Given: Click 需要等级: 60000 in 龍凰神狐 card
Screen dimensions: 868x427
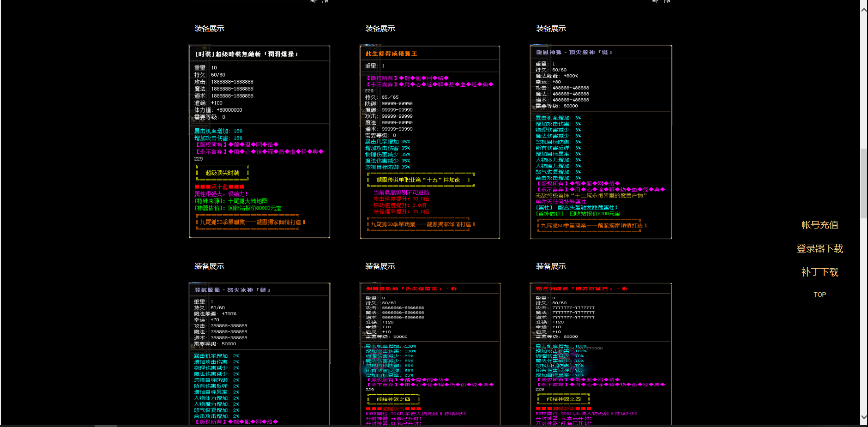Looking at the screenshot, I should [x=556, y=106].
